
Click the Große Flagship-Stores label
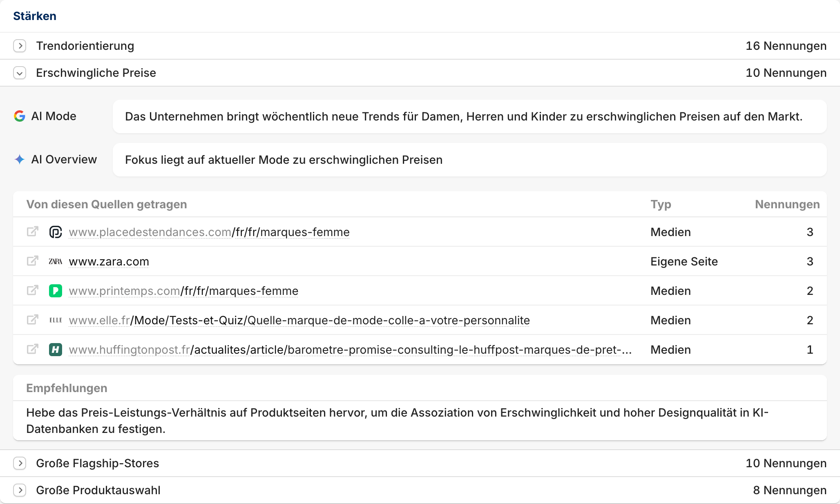point(98,463)
